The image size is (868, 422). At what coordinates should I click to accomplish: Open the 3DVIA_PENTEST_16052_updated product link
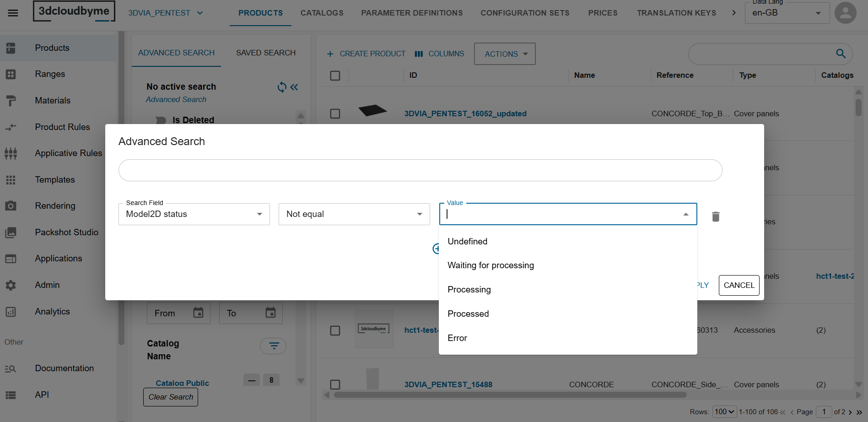[x=465, y=114]
